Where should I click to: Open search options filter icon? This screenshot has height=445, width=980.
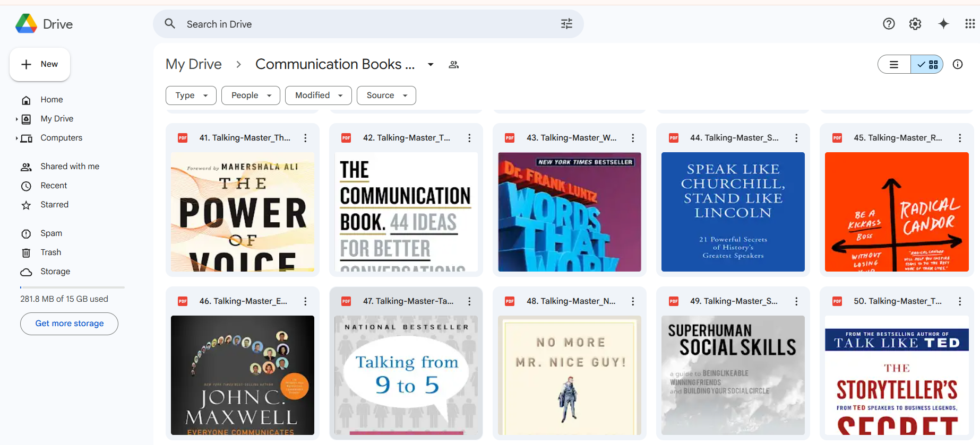[x=566, y=24]
